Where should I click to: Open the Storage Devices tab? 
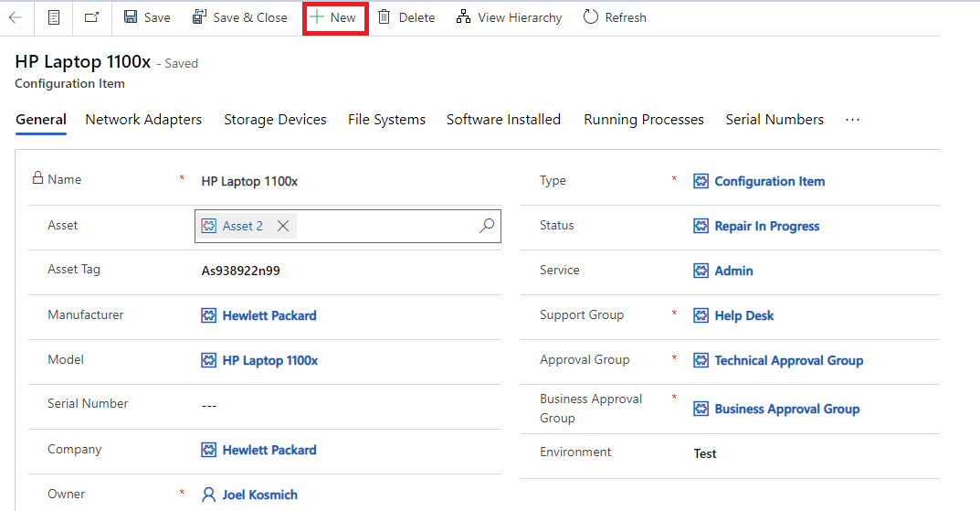pos(275,120)
